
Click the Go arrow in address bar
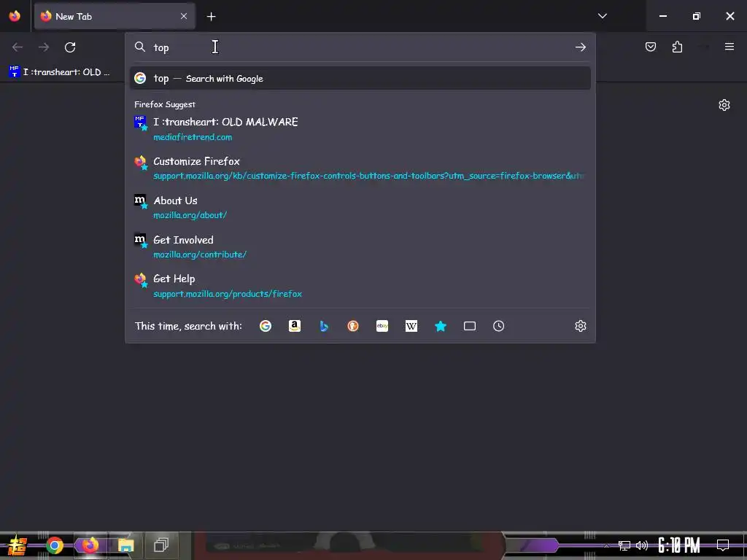coord(580,47)
